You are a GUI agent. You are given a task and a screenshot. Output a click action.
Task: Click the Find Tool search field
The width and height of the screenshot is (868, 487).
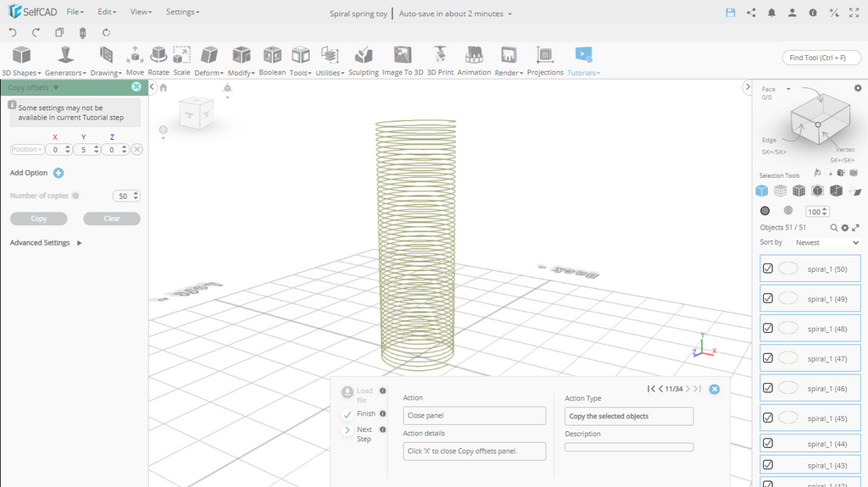(821, 58)
